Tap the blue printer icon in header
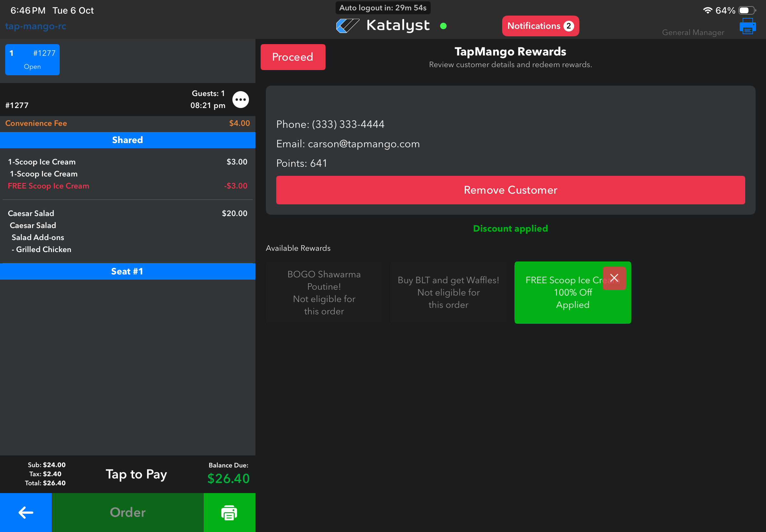Viewport: 766px width, 532px height. click(x=747, y=26)
